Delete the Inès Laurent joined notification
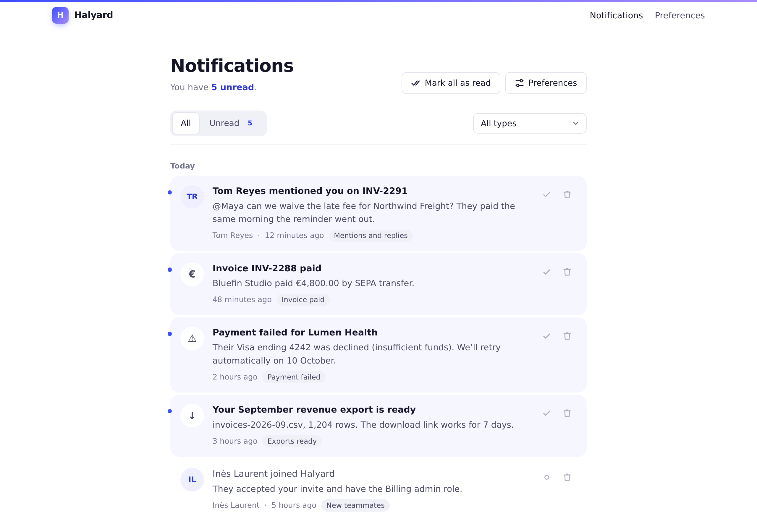This screenshot has height=532, width=757. pos(567,477)
